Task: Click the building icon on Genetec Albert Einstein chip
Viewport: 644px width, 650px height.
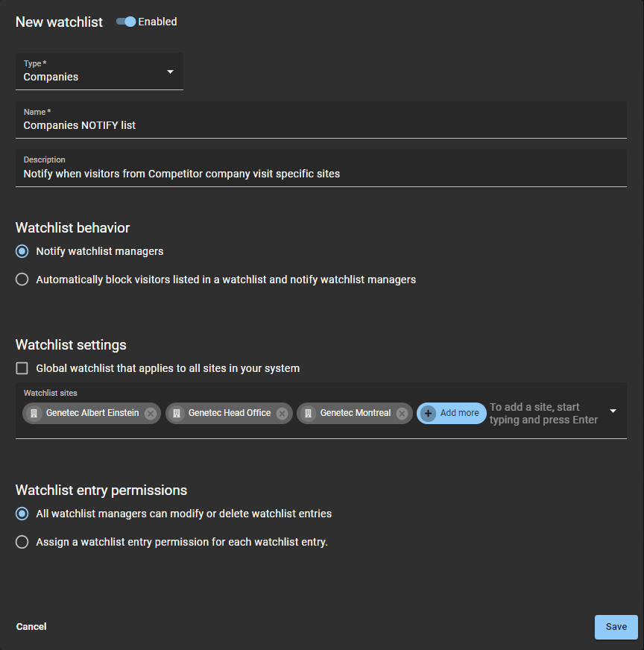Action: pos(34,414)
